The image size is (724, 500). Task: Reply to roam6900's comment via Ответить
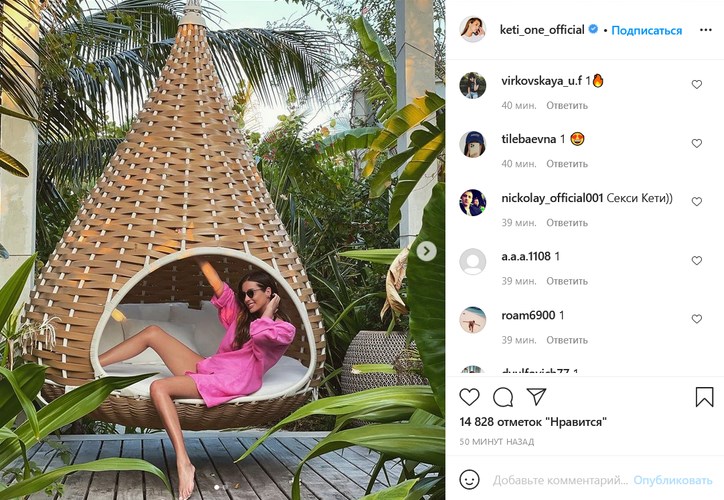[x=567, y=340]
